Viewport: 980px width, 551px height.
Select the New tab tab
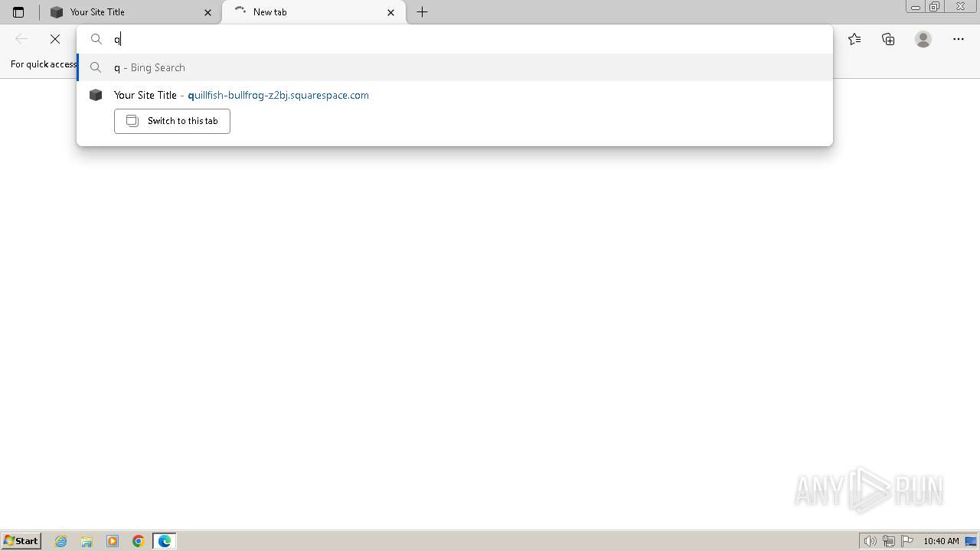coord(314,12)
